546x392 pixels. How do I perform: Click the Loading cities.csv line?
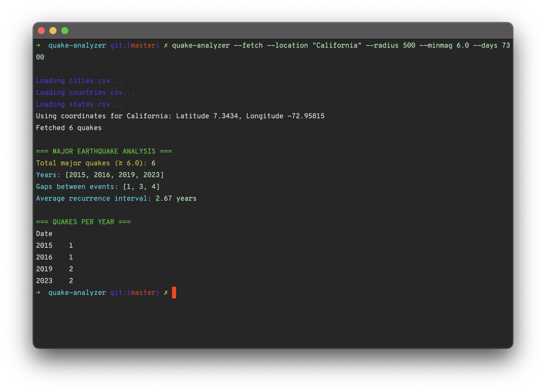(79, 80)
